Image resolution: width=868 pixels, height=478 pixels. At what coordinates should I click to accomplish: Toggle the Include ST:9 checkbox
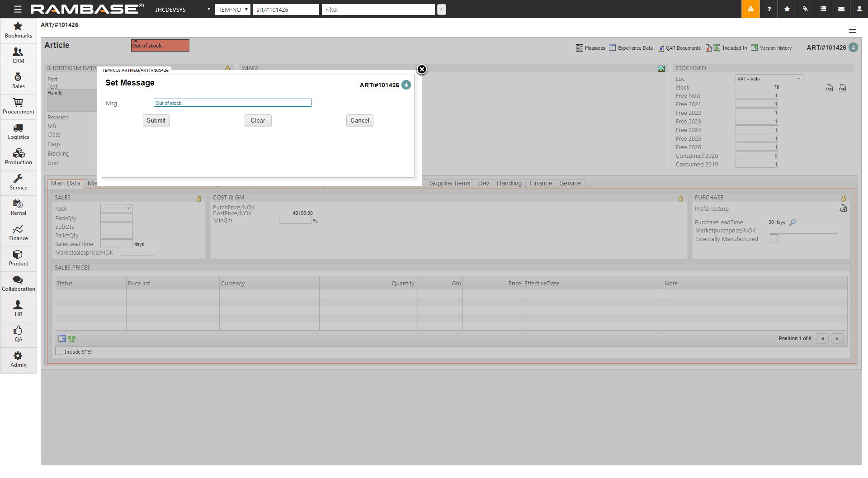coord(59,351)
